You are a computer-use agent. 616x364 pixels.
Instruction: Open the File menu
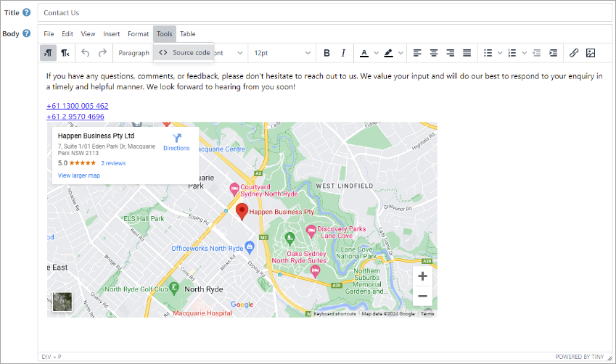tap(49, 34)
